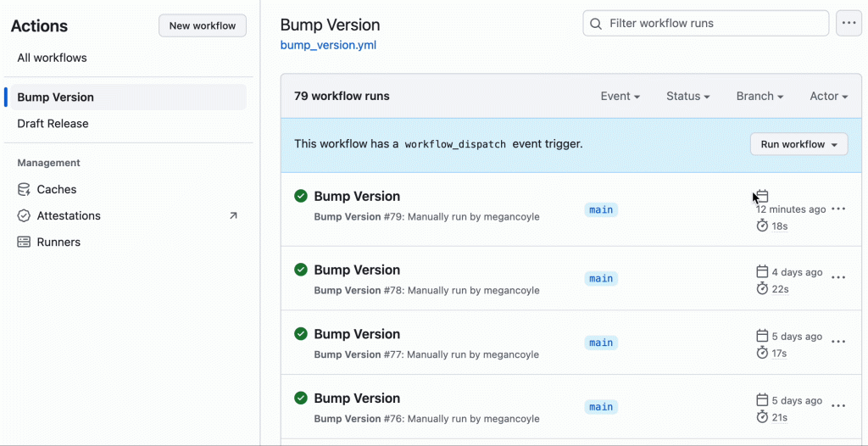The width and height of the screenshot is (868, 446).
Task: Click the New workflow button
Action: pos(203,26)
